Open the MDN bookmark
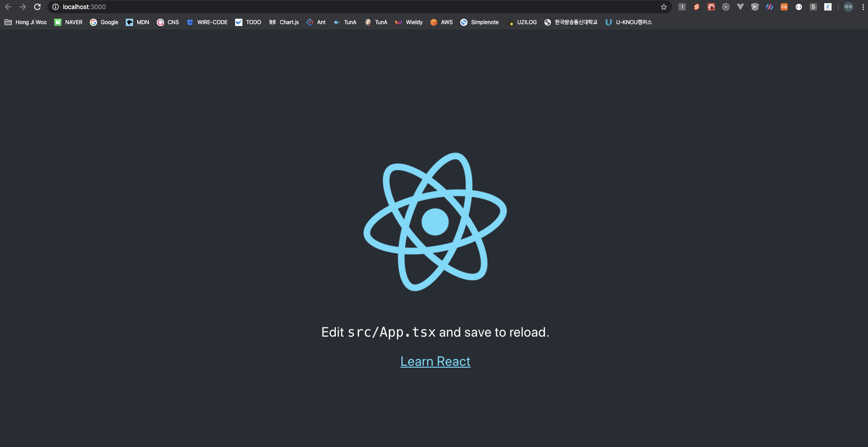Image resolution: width=868 pixels, height=447 pixels. (138, 22)
